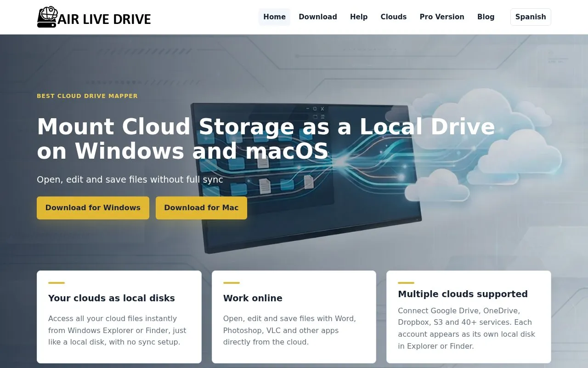Open the Pro Version page
This screenshot has width=588, height=368.
(x=442, y=17)
